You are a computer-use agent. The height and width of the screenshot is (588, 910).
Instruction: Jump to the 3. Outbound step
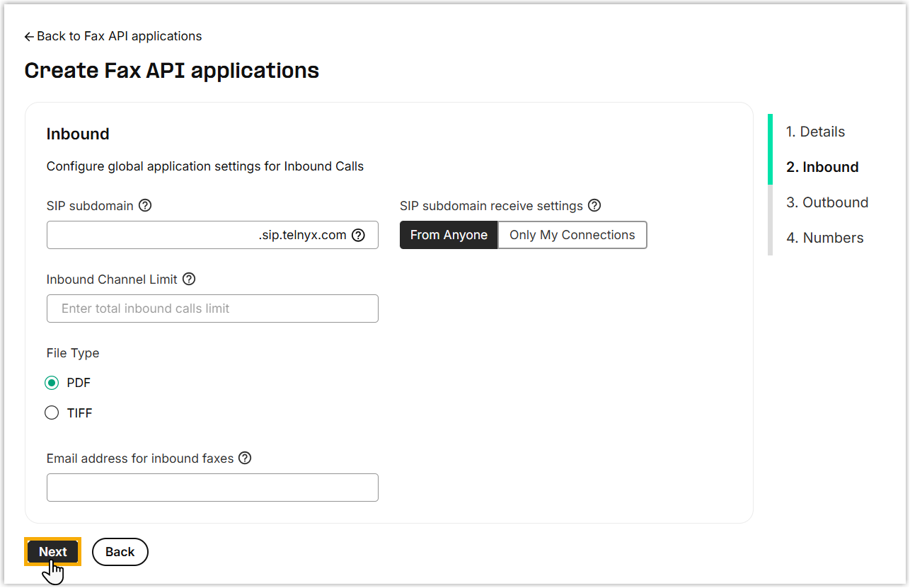coord(827,202)
